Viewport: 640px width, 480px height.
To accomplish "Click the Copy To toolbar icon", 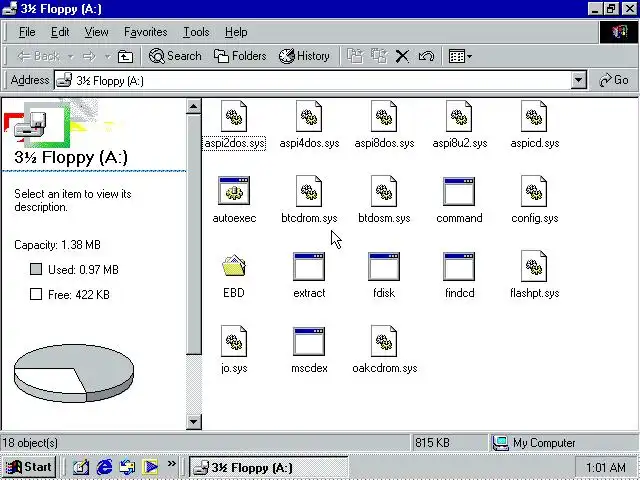I will pyautogui.click(x=379, y=56).
